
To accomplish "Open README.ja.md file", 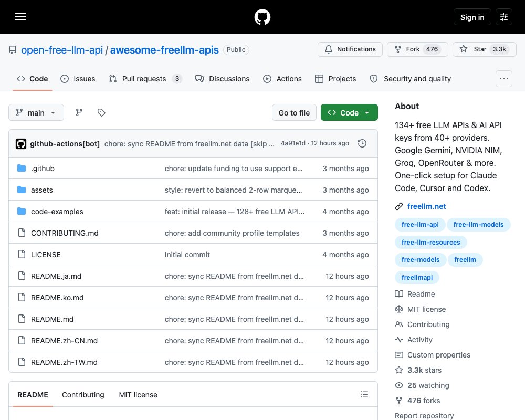I will (56, 276).
